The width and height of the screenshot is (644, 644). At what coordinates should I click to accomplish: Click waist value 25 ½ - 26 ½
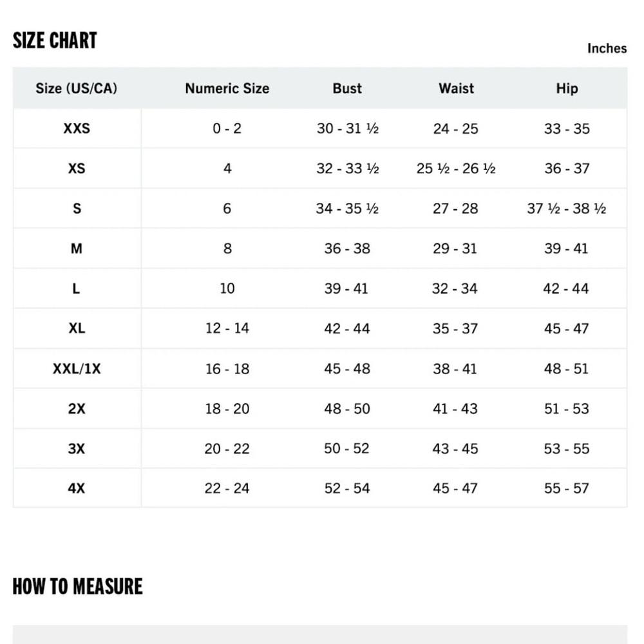(456, 169)
